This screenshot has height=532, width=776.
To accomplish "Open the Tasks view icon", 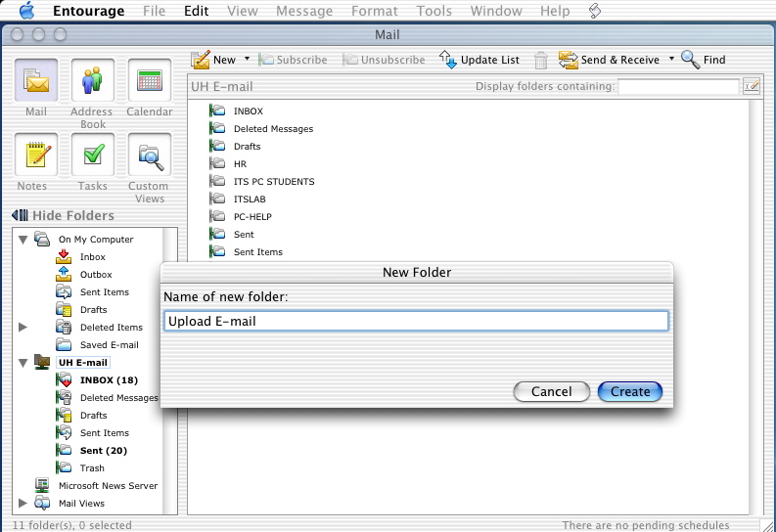I will 93,155.
